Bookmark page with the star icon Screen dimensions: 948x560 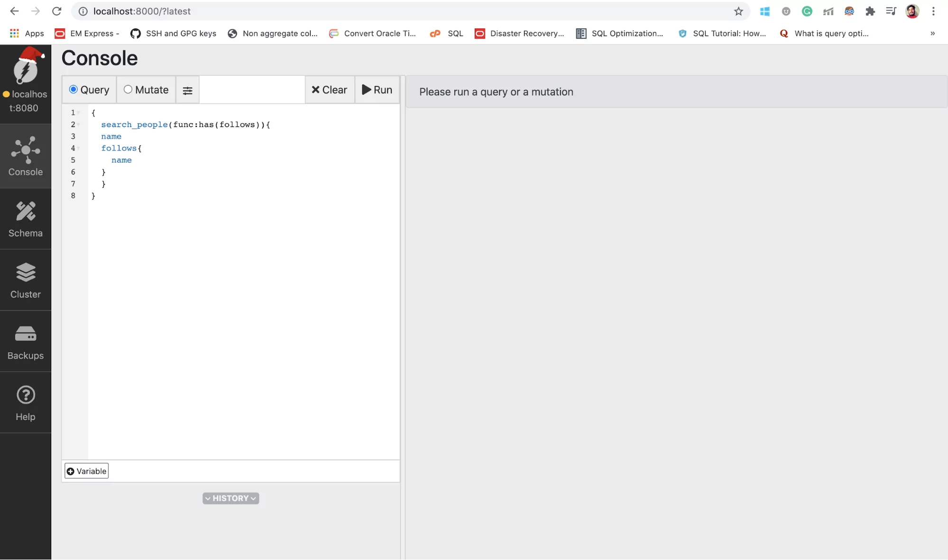click(x=738, y=11)
